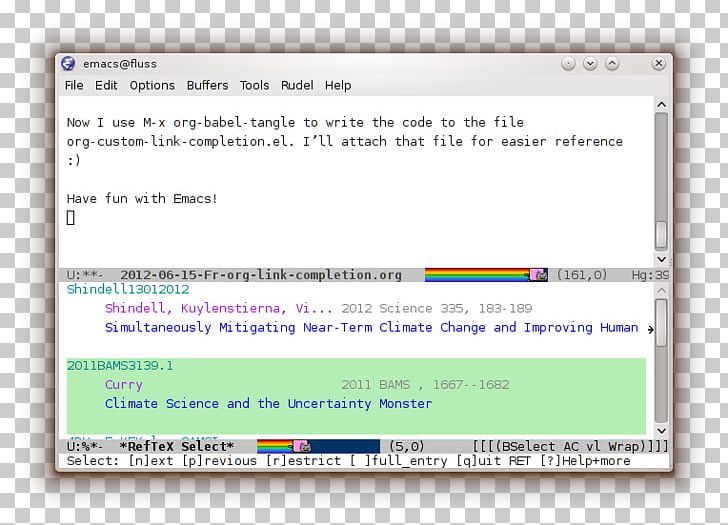This screenshot has width=728, height=525.
Task: Click '2012 Science 335, 183-189' reference text
Action: point(436,309)
